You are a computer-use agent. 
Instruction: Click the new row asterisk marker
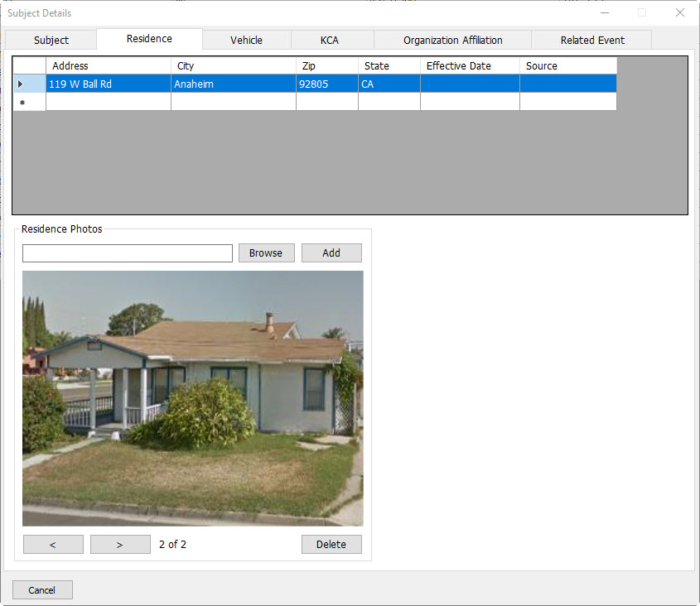(22, 102)
